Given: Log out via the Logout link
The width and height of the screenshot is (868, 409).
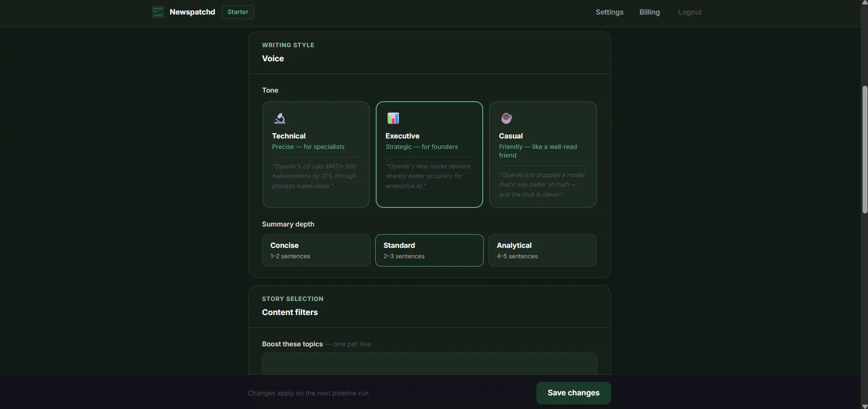Looking at the screenshot, I should point(690,12).
